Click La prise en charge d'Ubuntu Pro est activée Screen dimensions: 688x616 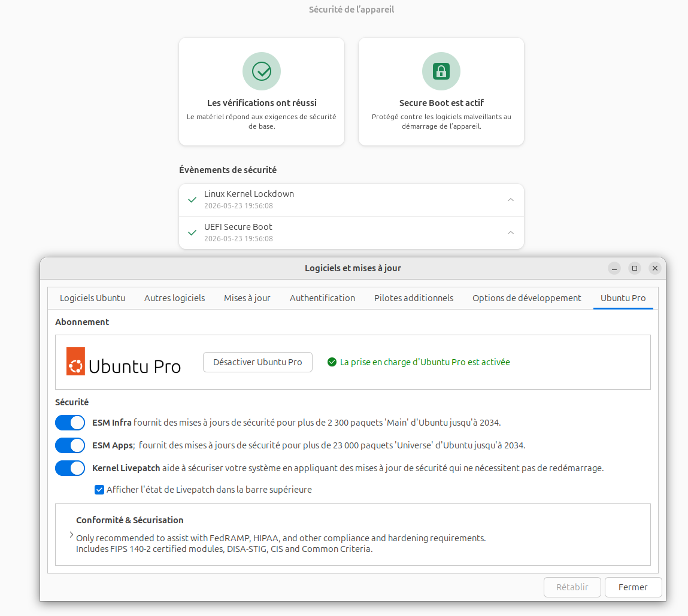pyautogui.click(x=425, y=362)
